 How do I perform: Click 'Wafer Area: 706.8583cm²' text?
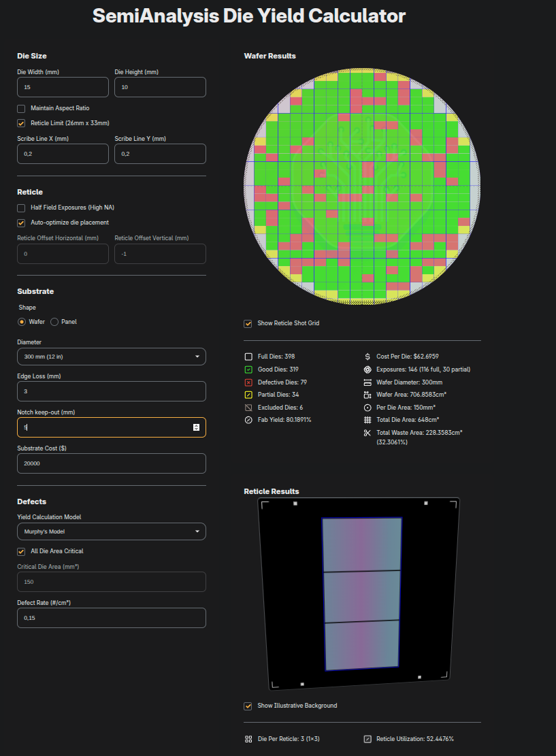point(411,395)
